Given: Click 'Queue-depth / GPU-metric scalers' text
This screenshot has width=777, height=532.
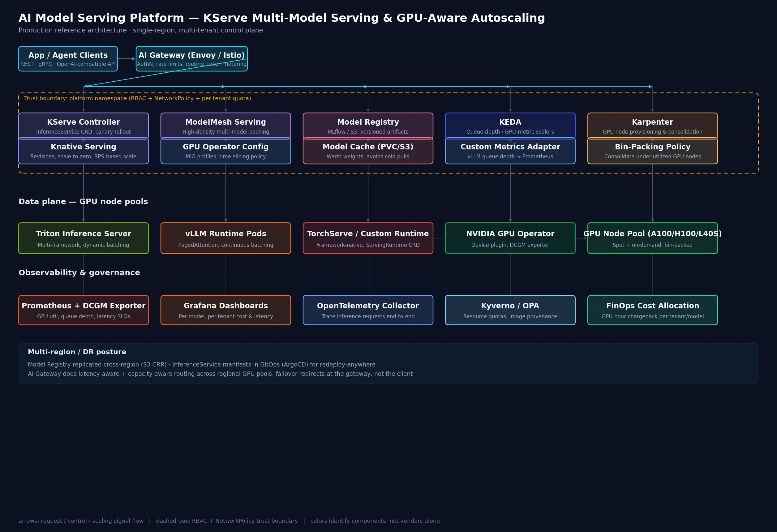Looking at the screenshot, I should pos(510,132).
